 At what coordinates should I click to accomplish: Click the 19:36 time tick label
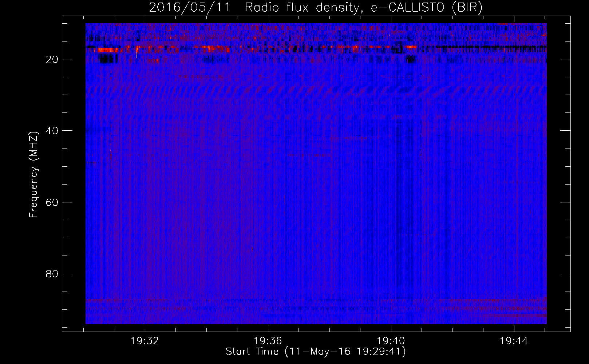[268, 341]
